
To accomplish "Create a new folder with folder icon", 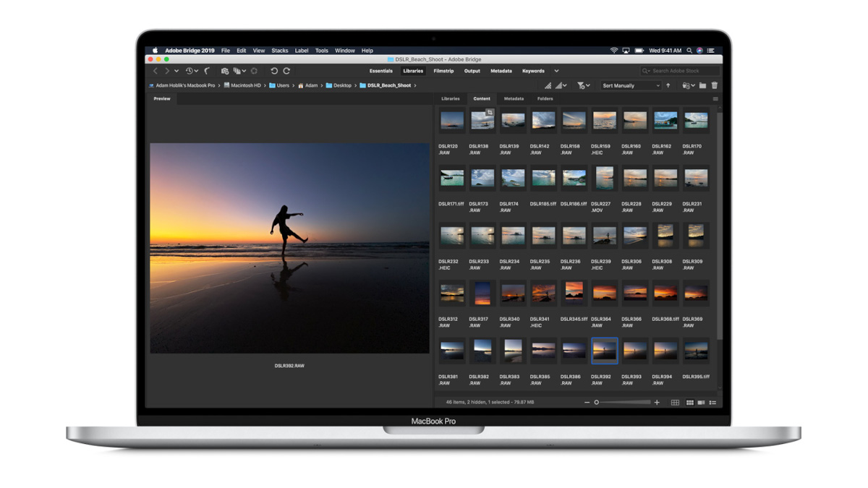I will [702, 85].
